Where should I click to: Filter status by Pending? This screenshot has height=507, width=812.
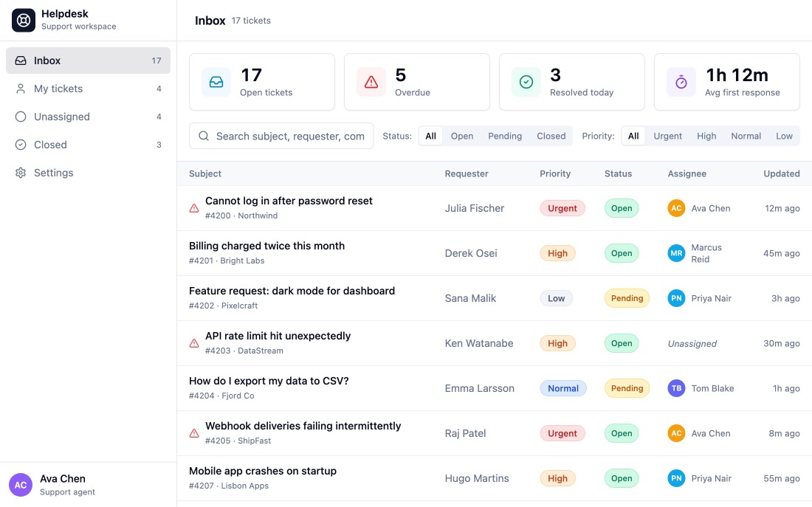[x=505, y=137]
